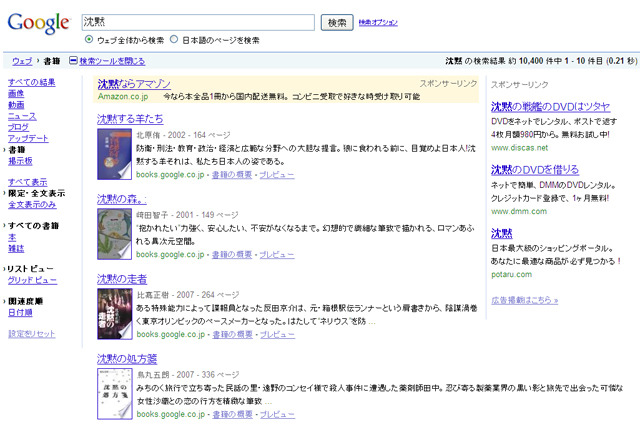
Task: Click 広告掲載はこちら link
Action: pos(524,300)
